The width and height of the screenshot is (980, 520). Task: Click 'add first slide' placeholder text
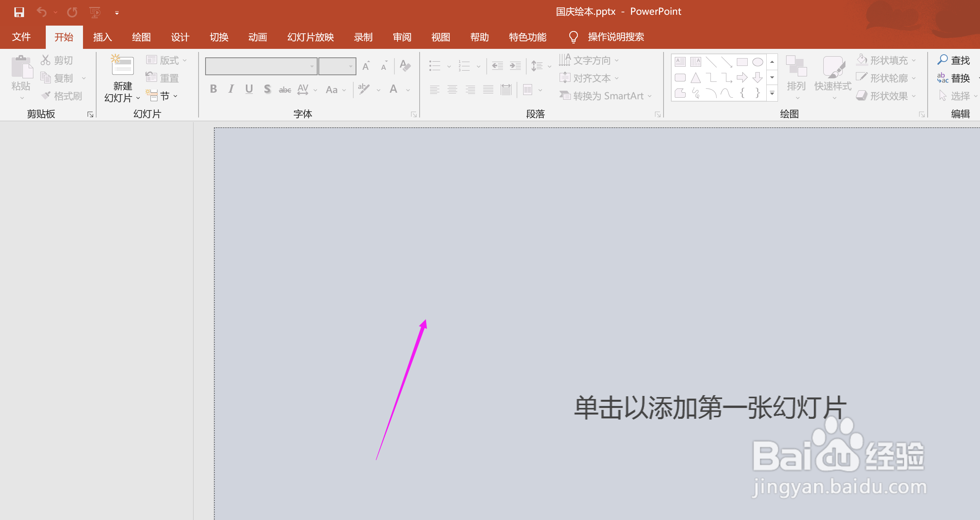click(709, 408)
